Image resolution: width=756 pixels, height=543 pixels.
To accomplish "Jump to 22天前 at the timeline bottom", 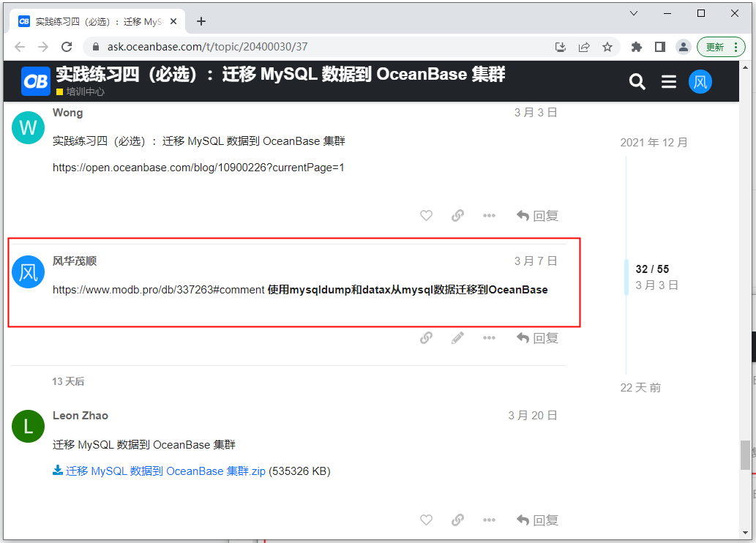I will click(640, 387).
